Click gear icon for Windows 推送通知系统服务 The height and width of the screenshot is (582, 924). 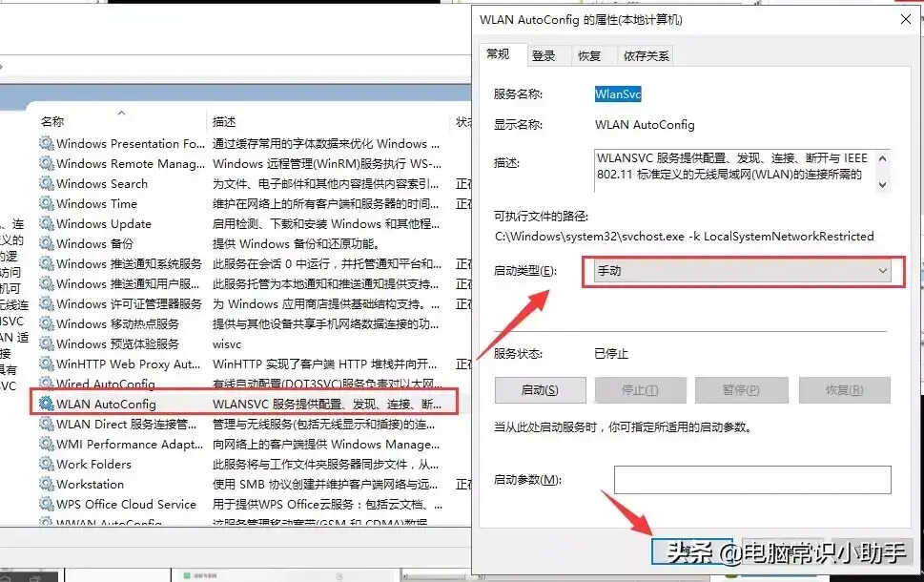pyautogui.click(x=46, y=263)
